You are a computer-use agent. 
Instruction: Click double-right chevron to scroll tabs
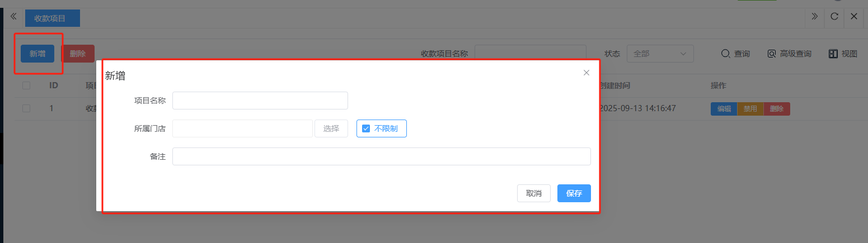pos(814,17)
